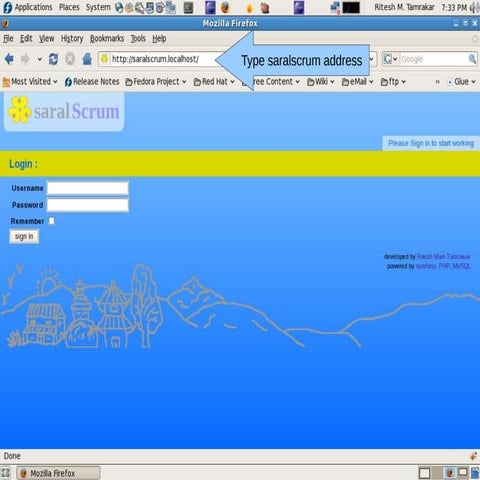Open the address bar history dropdown
Image resolution: width=480 pixels, height=480 pixels.
coord(371,59)
